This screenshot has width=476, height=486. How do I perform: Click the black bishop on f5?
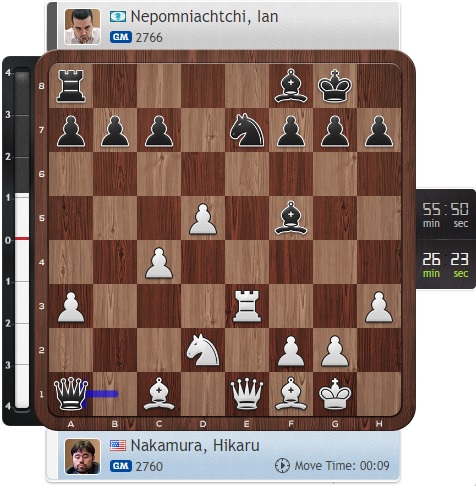coord(291,218)
